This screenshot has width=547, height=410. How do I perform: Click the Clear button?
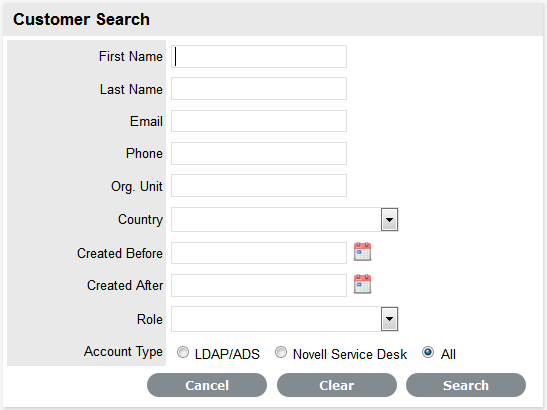337,385
